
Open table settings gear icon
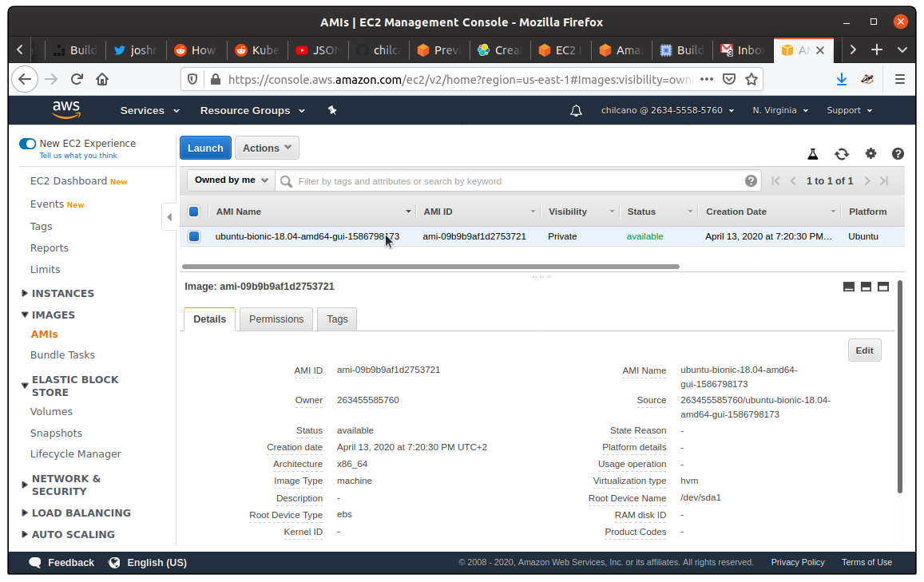(x=870, y=154)
